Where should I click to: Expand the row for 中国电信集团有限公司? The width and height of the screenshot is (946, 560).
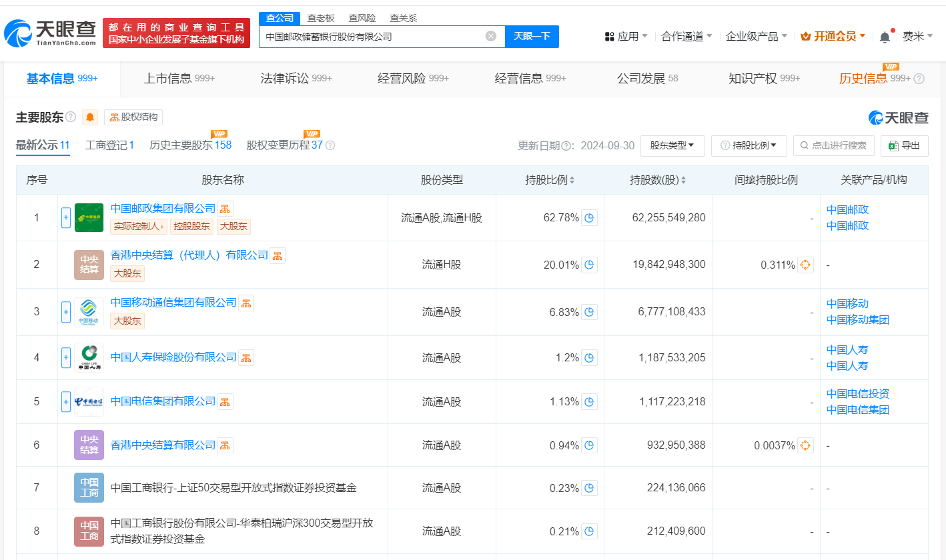[66, 401]
